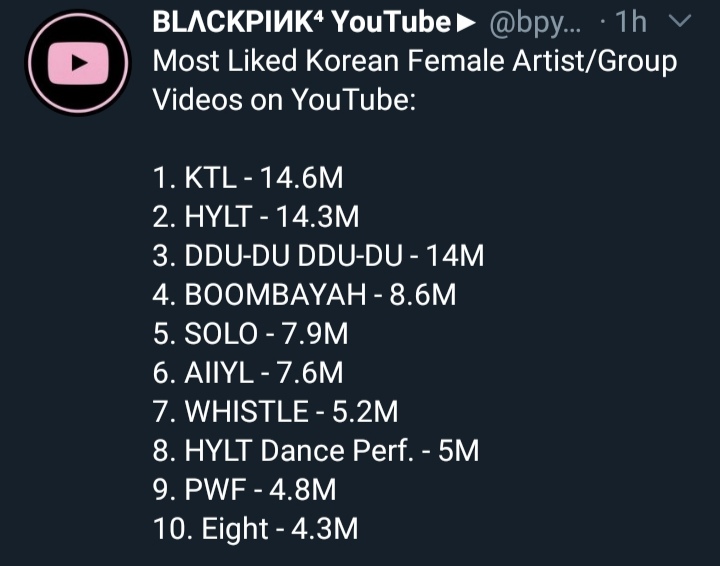Image resolution: width=720 pixels, height=566 pixels.
Task: Click the '9. PWF - 4.8M' line
Action: click(x=244, y=490)
